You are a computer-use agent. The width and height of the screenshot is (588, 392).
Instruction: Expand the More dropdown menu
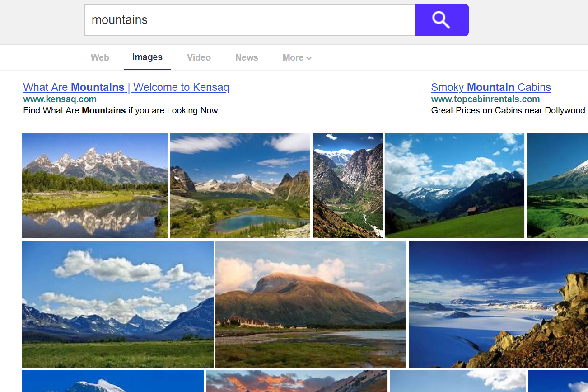[x=297, y=57]
